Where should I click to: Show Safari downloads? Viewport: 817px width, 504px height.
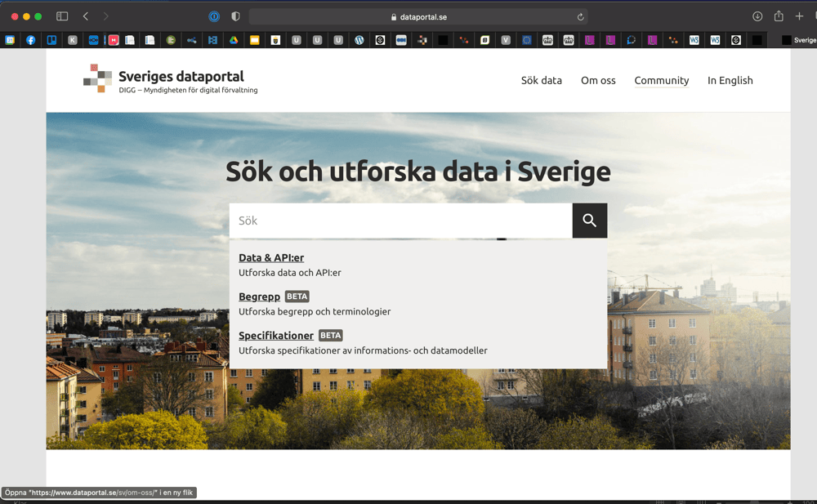(x=757, y=16)
